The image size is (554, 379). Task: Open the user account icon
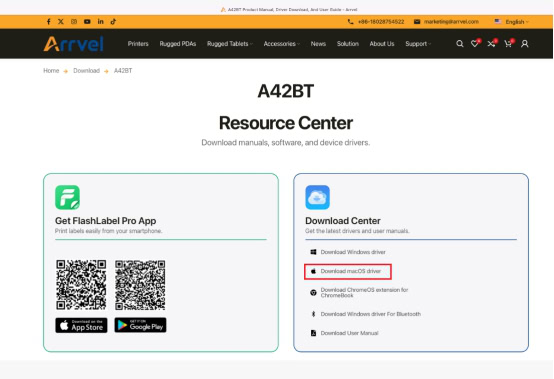[x=525, y=44]
